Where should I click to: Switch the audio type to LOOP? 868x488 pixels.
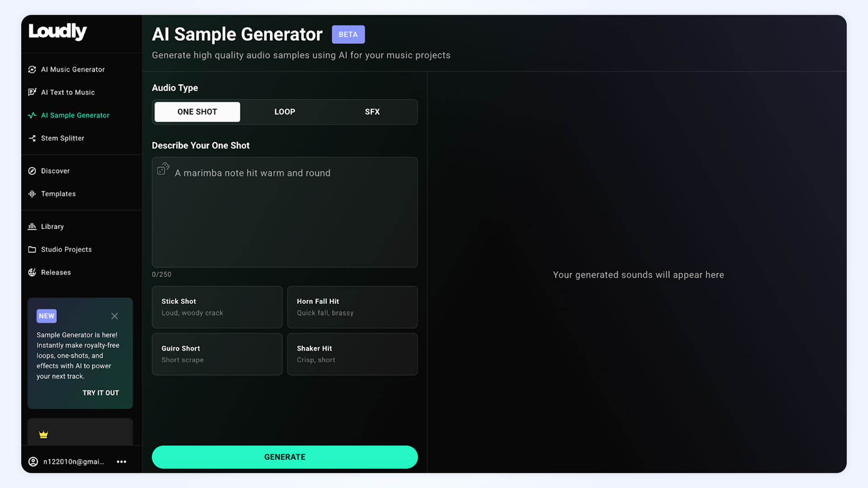(284, 112)
